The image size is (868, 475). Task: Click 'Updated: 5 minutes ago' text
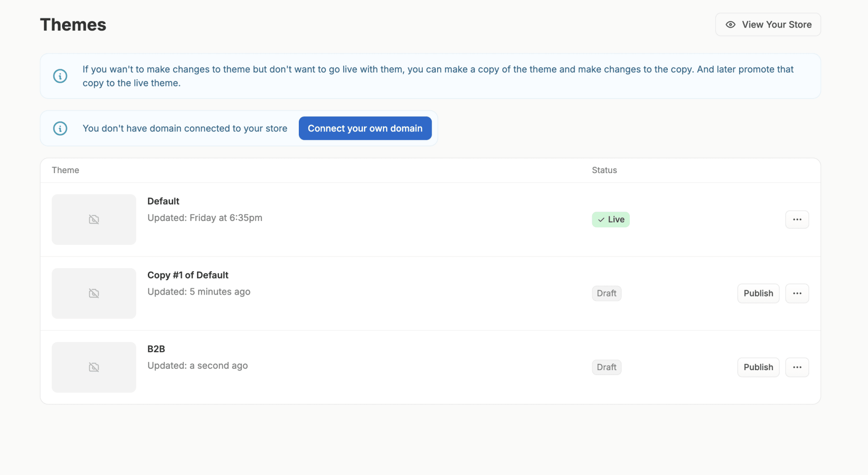[199, 292]
